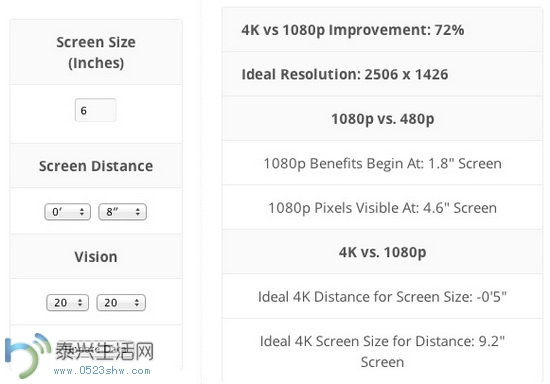Open the second Vision dropdown showing 20

(x=121, y=303)
